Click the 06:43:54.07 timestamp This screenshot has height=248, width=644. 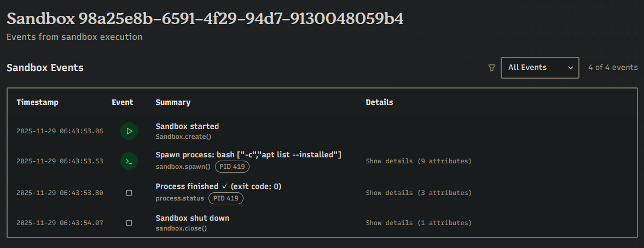pos(60,223)
